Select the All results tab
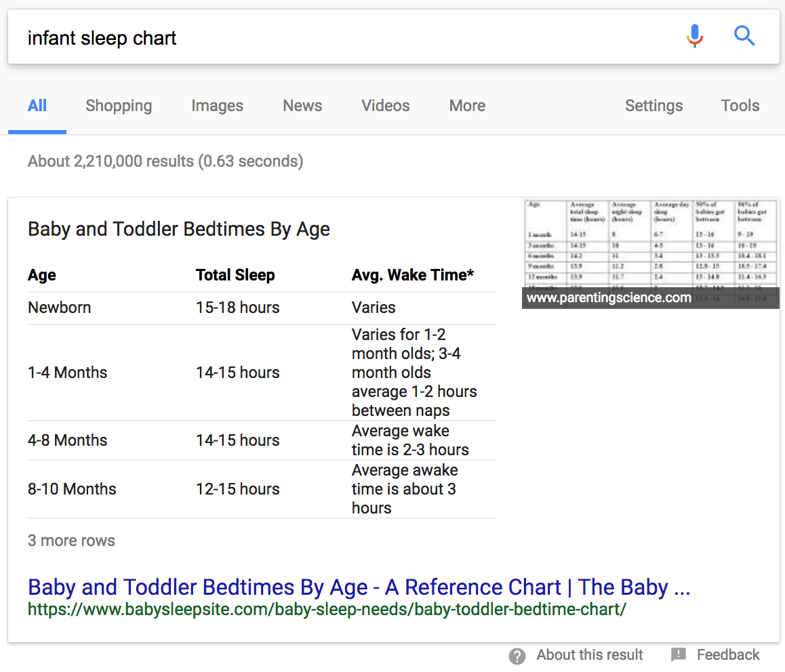Image resolution: width=785 pixels, height=672 pixels. [x=37, y=106]
